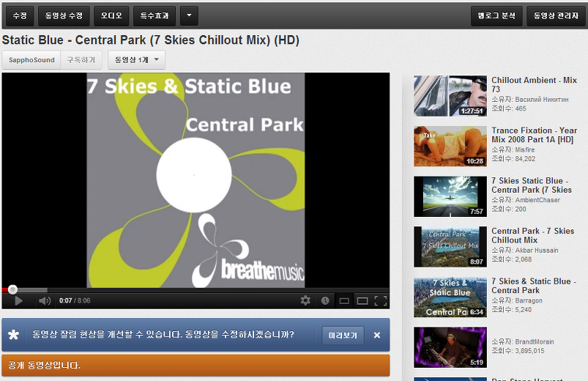Image resolution: width=588 pixels, height=381 pixels.
Task: Expand the top toolbar dropdown arrow
Action: pyautogui.click(x=189, y=16)
